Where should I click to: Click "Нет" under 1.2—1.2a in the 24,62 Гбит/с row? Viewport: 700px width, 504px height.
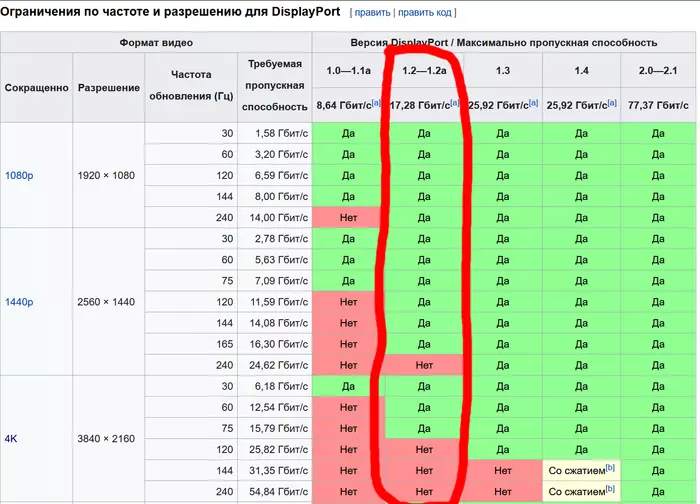click(424, 365)
